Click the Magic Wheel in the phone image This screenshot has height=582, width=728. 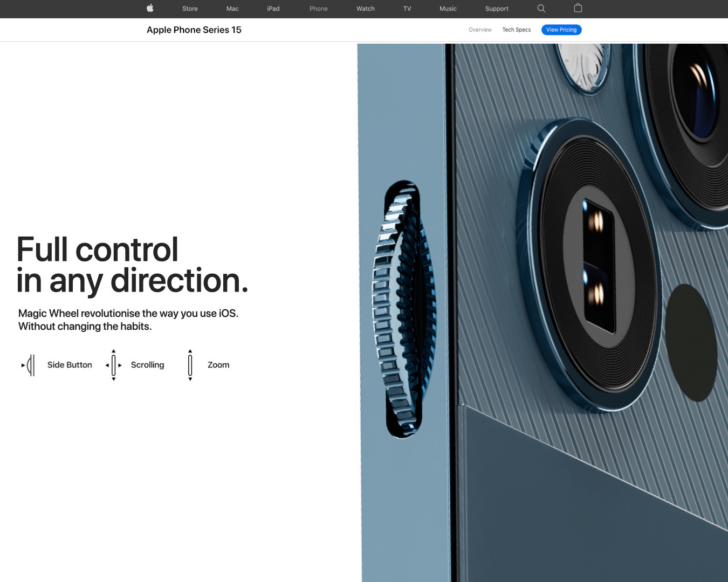tap(403, 309)
